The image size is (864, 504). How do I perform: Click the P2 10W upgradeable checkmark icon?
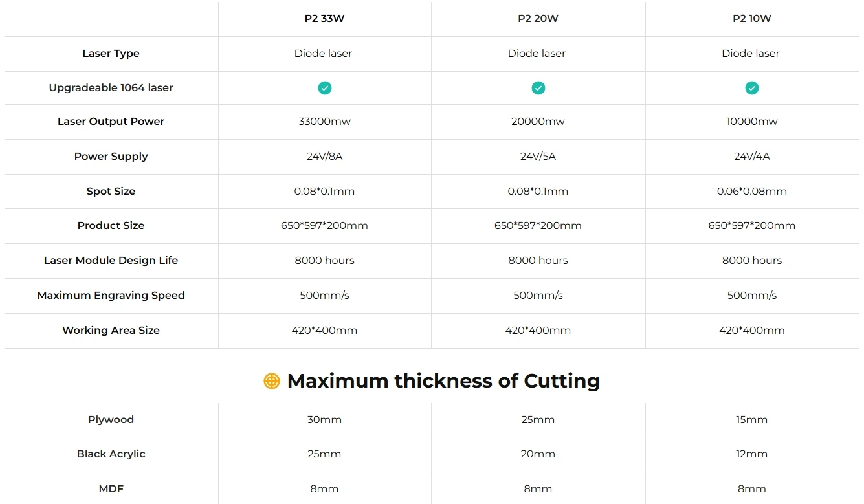tap(752, 88)
